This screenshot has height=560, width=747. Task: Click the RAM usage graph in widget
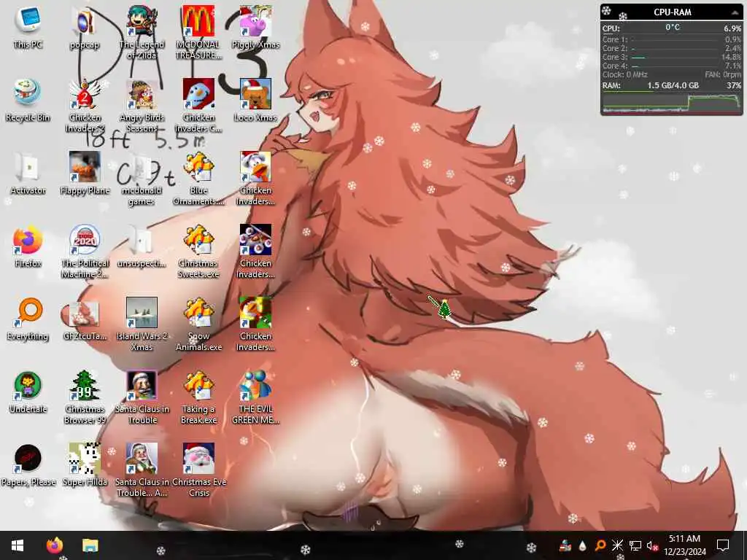click(672, 103)
